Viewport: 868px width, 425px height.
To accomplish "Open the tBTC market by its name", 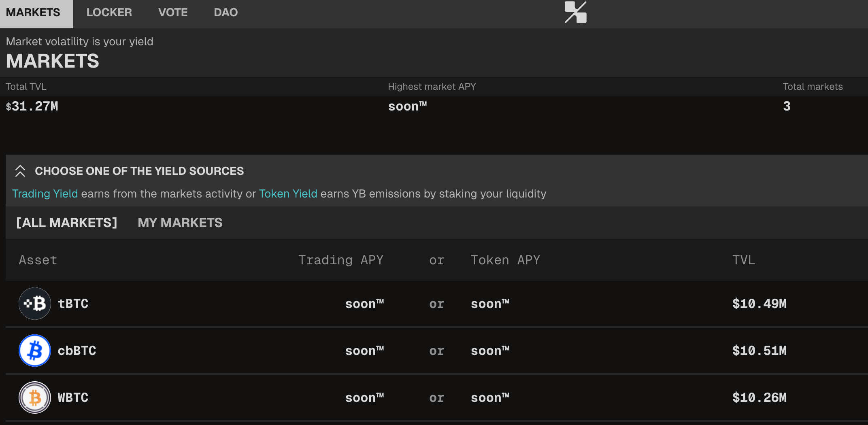I will tap(73, 304).
